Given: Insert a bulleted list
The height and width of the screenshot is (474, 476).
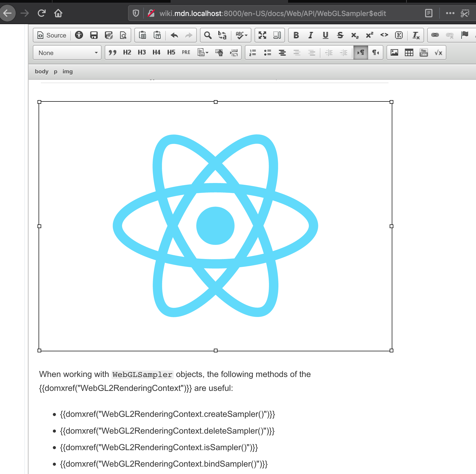Looking at the screenshot, I should tap(267, 53).
